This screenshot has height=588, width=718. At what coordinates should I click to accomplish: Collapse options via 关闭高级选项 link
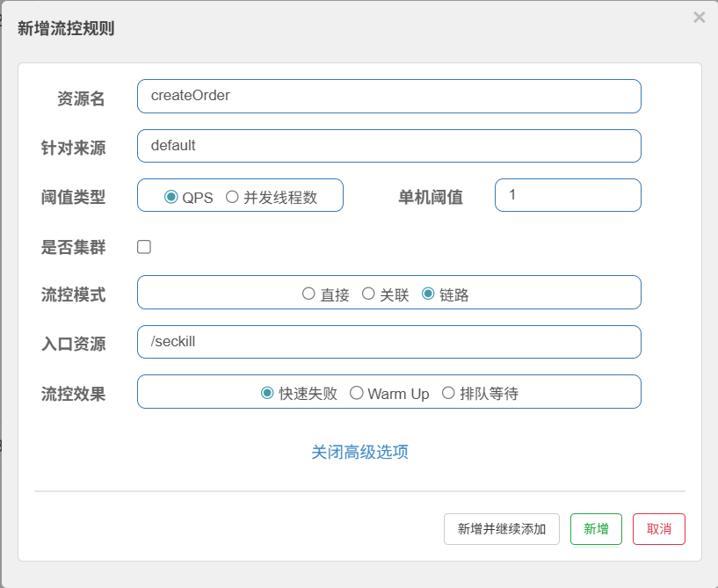(x=359, y=452)
